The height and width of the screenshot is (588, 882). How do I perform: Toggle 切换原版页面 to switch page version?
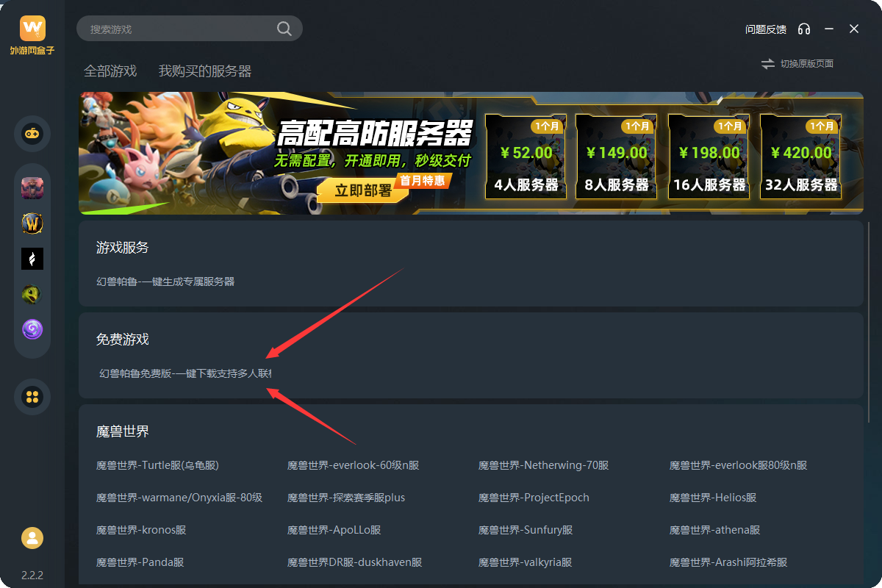797,64
